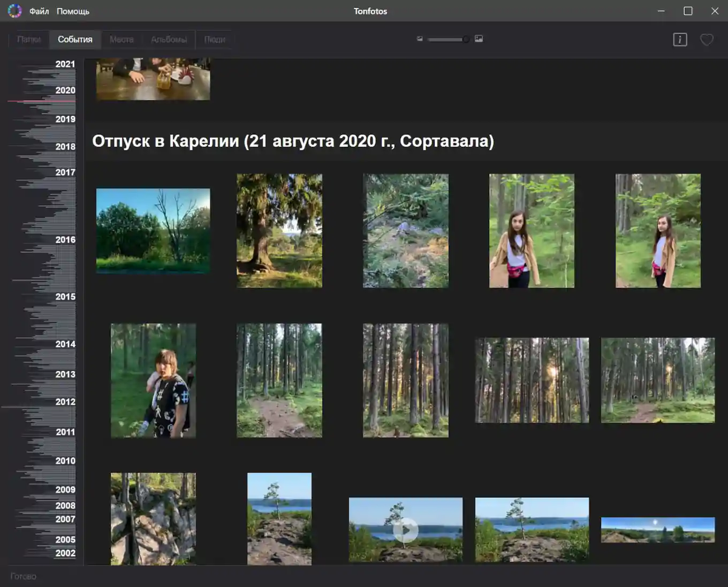Click the large thumbnail size icon
This screenshot has height=587, width=728.
(x=479, y=39)
